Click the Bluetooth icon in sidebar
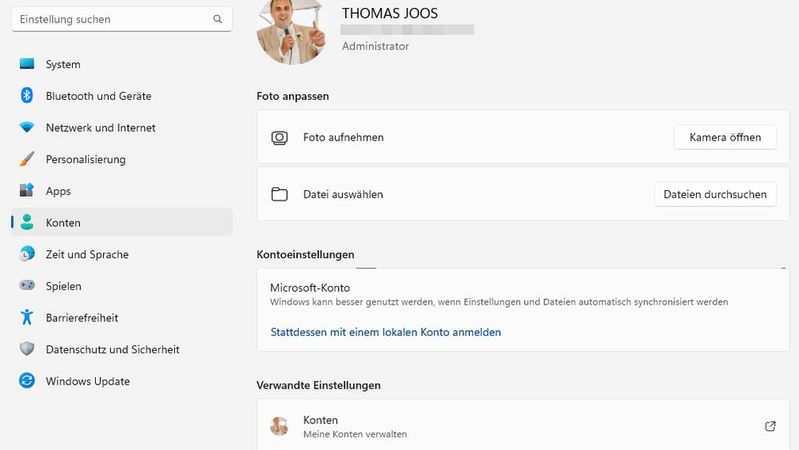The height and width of the screenshot is (450, 799). pos(27,95)
